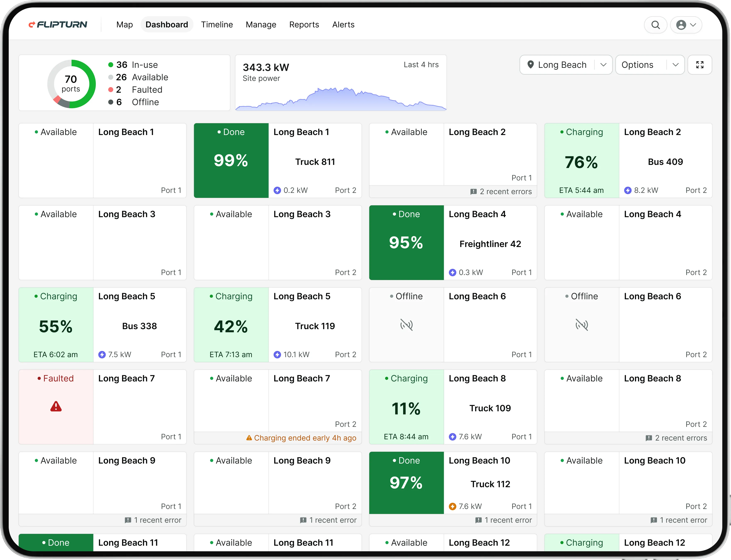
Task: Click the offline signal icon on Long Beach 6
Action: click(406, 325)
